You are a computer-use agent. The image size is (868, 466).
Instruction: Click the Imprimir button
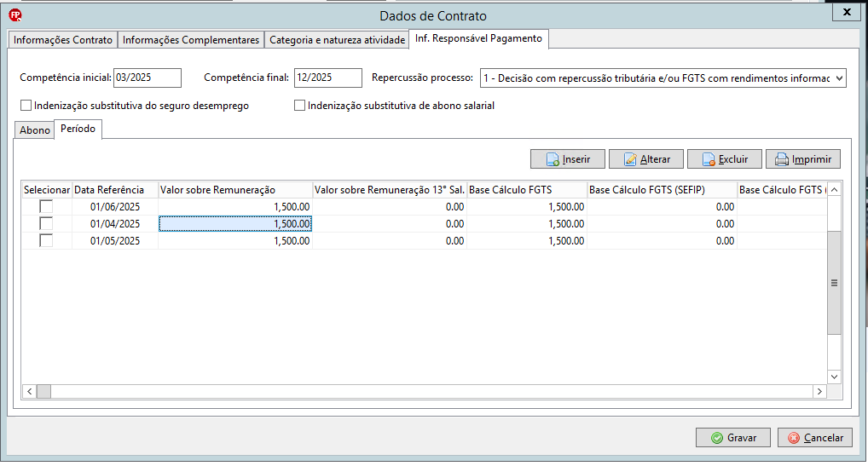pyautogui.click(x=802, y=159)
